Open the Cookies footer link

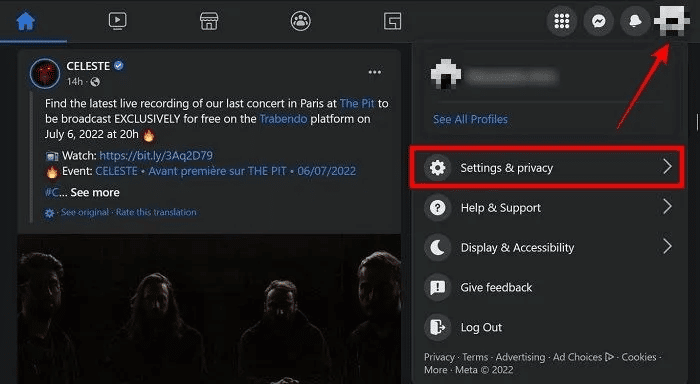pyautogui.click(x=639, y=357)
